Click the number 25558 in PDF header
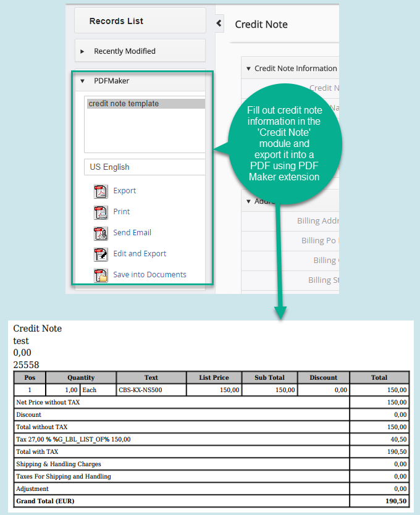The height and width of the screenshot is (515, 420). pyautogui.click(x=26, y=365)
